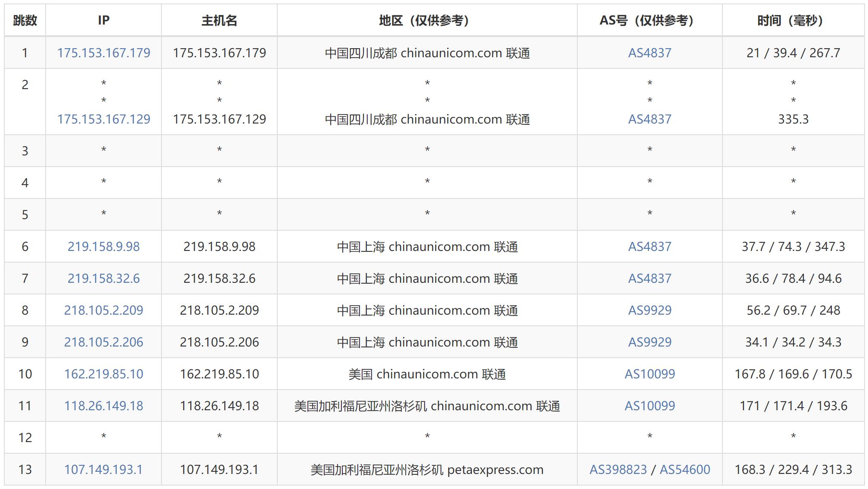Image resolution: width=868 pixels, height=489 pixels.
Task: Click time value 34.1 / 34.2 / 34.3
Action: point(794,342)
